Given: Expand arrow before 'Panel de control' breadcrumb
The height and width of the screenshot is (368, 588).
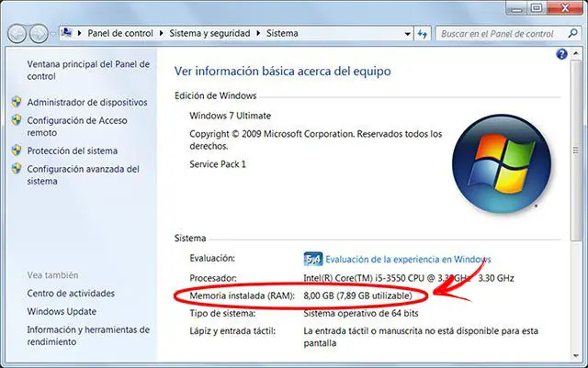Looking at the screenshot, I should (80, 33).
